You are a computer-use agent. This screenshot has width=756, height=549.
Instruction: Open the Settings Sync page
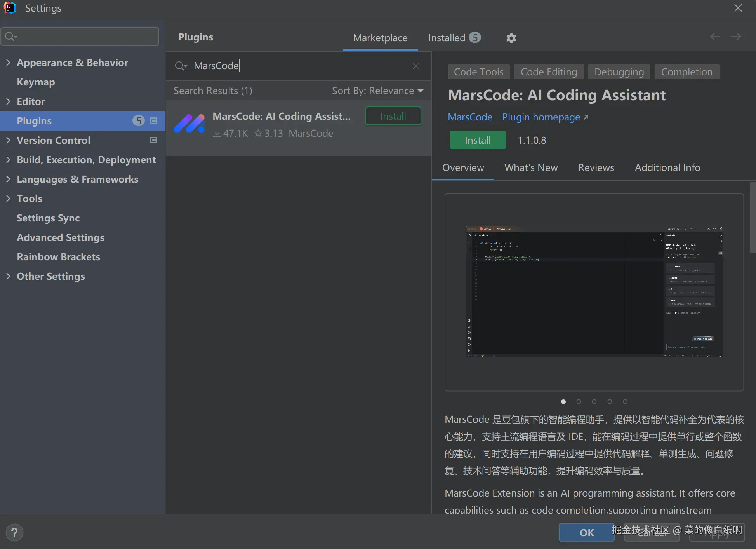tap(82, 218)
